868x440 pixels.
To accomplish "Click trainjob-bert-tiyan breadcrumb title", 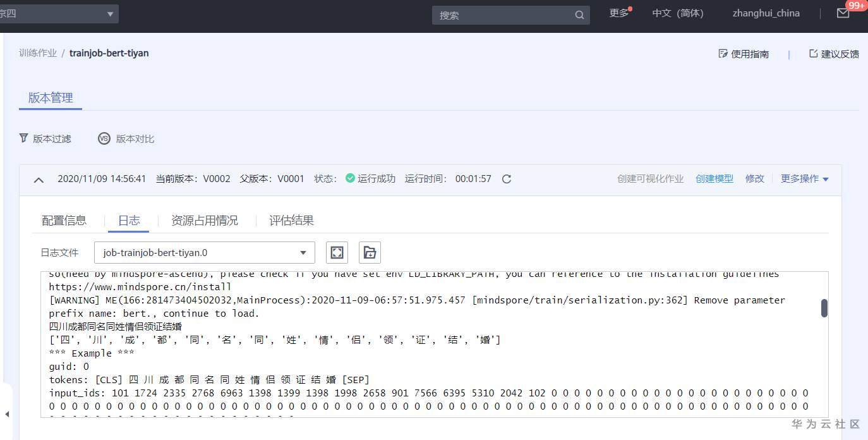I will pos(109,54).
